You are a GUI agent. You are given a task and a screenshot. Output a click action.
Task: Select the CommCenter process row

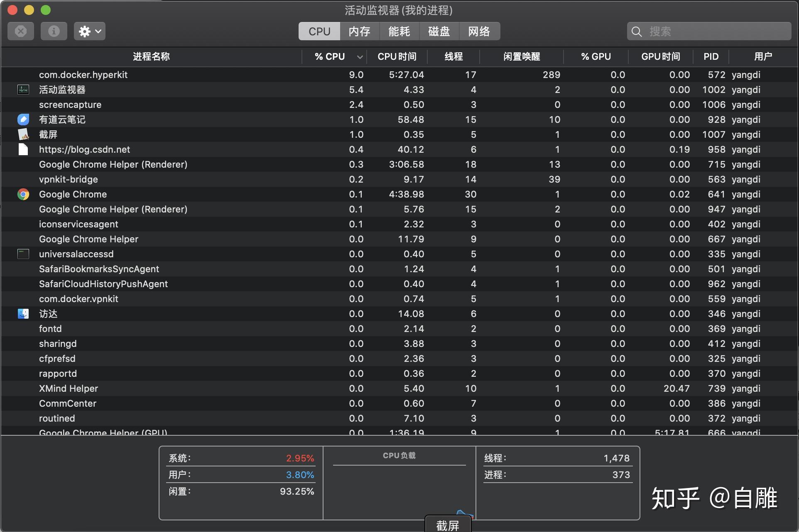(399, 403)
